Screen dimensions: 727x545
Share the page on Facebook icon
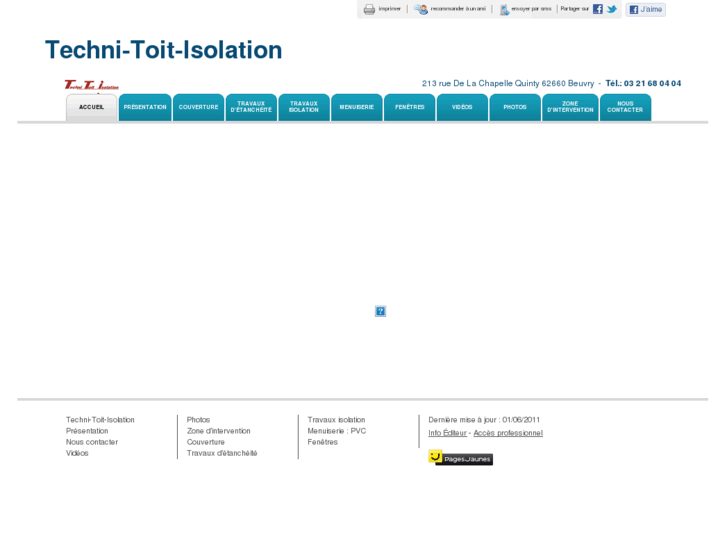click(598, 9)
